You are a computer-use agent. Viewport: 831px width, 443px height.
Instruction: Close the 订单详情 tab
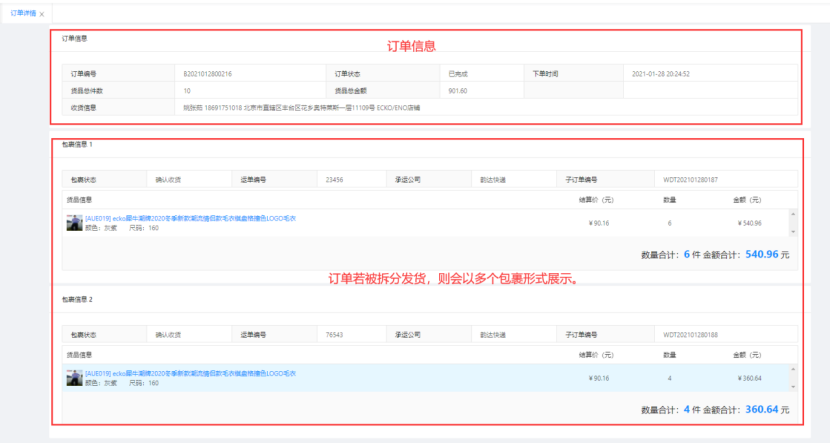[42, 14]
